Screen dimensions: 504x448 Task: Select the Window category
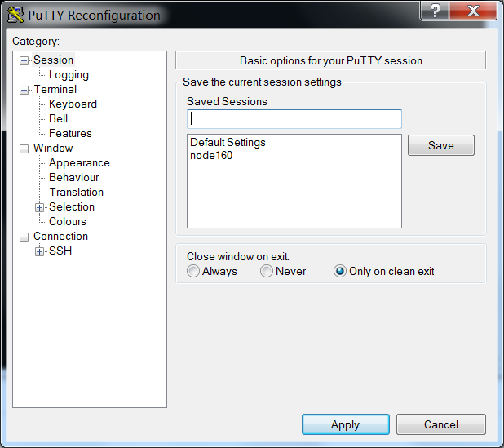53,148
